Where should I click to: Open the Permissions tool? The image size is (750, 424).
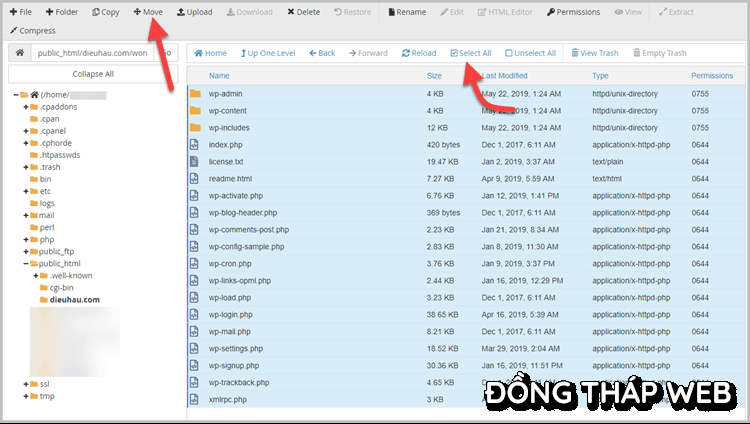click(x=574, y=12)
